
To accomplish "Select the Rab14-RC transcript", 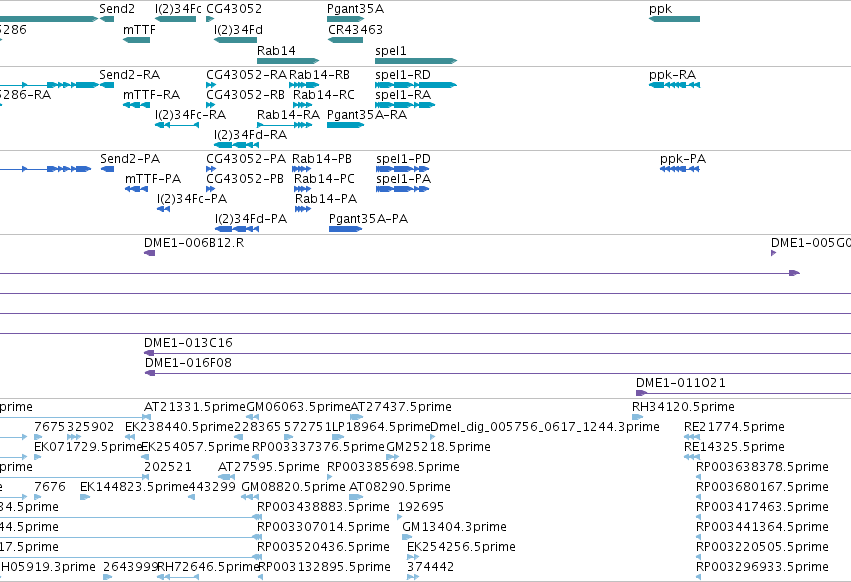I will coord(302,105).
